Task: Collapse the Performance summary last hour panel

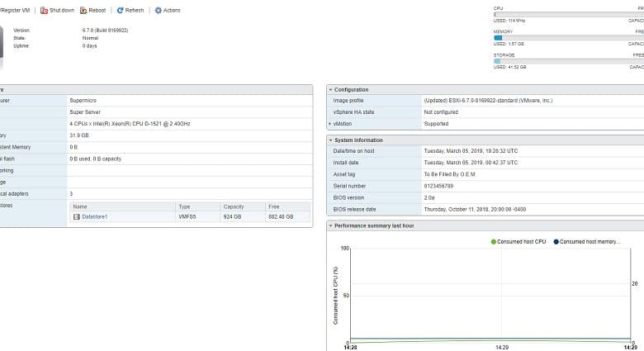Action: [x=330, y=225]
